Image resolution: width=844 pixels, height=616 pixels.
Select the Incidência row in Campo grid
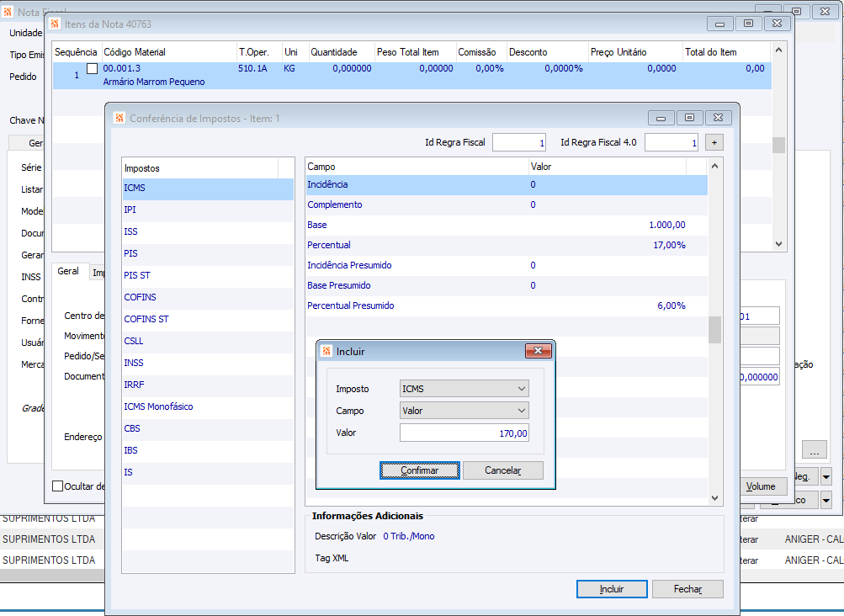pyautogui.click(x=507, y=184)
